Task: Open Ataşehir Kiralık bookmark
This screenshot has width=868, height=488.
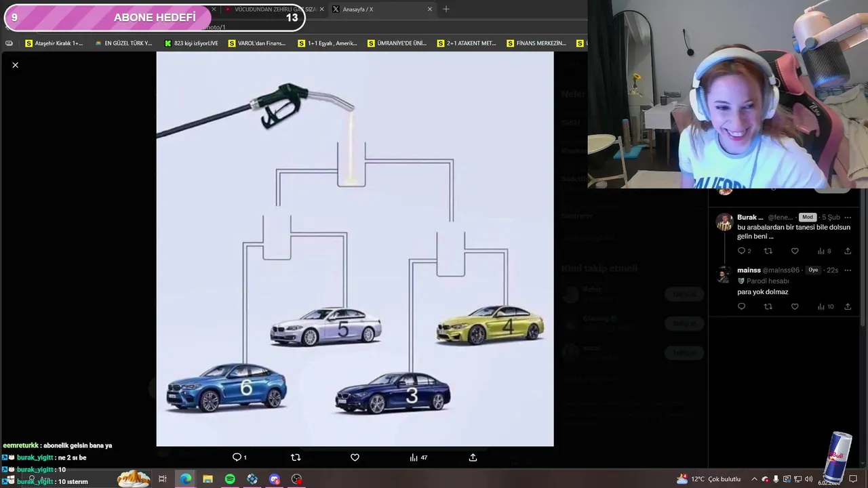Action: tap(54, 43)
